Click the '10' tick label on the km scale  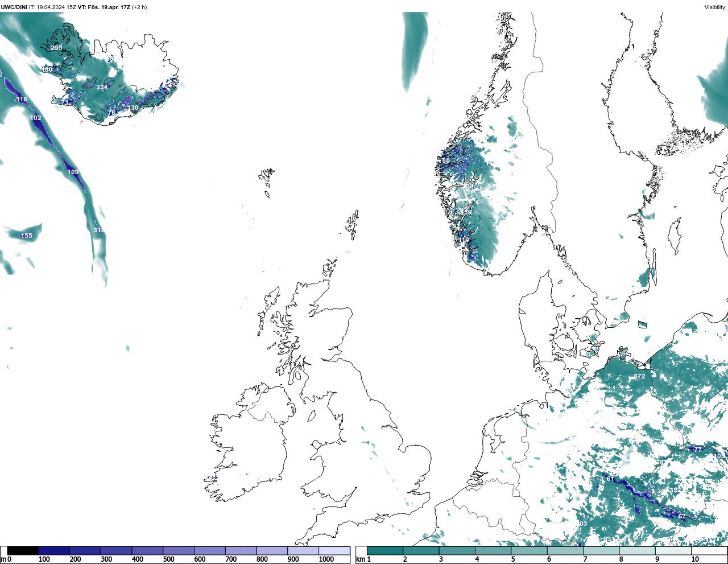click(695, 559)
